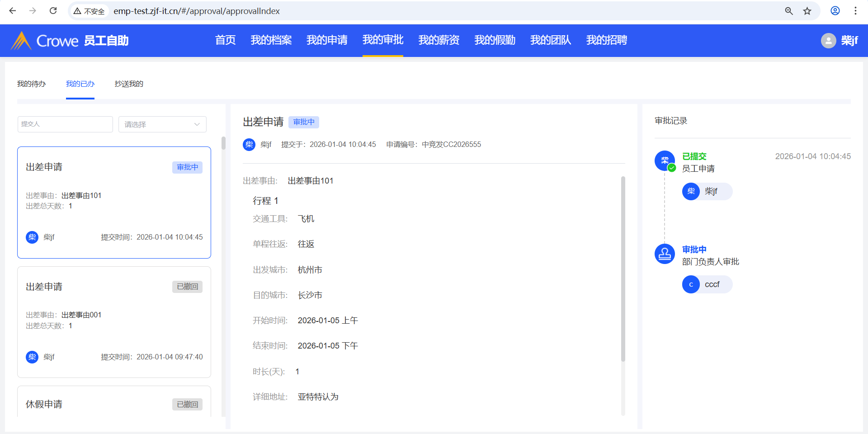Click the user avatar next to 柴jf in header
868x434 pixels.
pyautogui.click(x=828, y=41)
